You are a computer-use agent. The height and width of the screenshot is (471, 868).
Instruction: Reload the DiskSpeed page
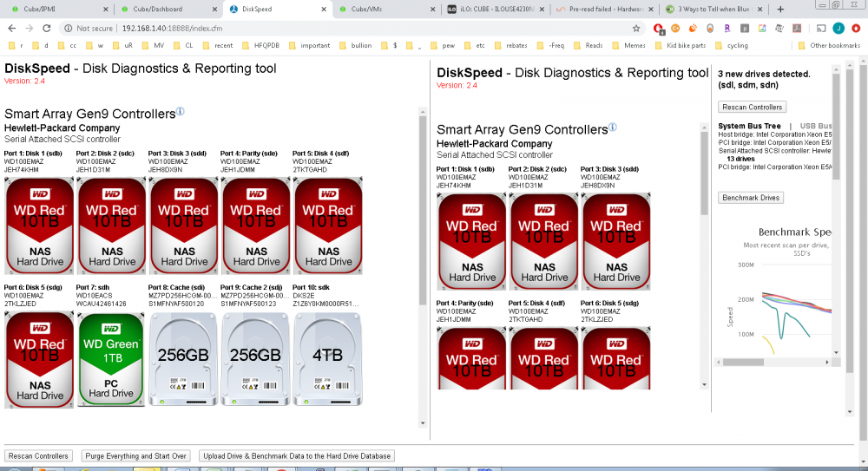(x=47, y=29)
